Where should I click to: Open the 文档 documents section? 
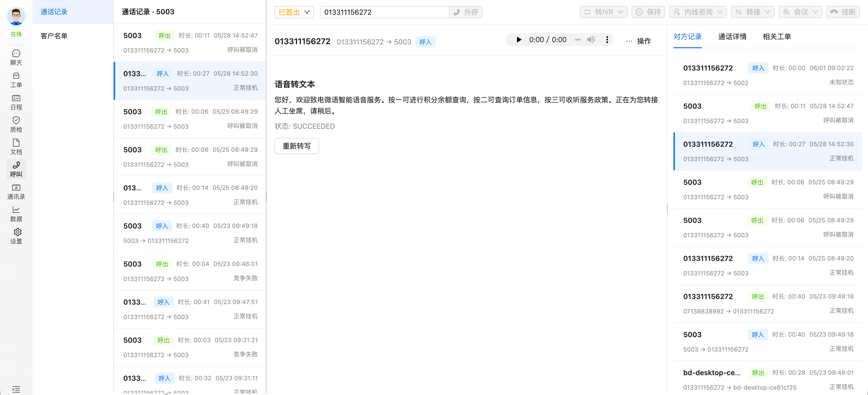click(16, 147)
